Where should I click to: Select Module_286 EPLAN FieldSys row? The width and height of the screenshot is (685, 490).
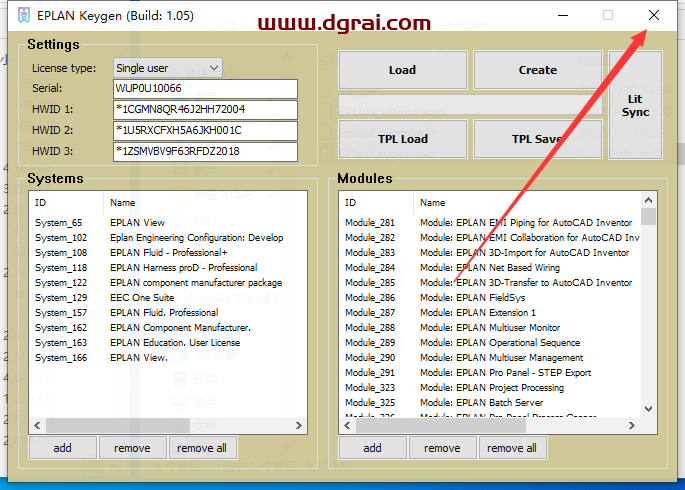[x=490, y=297]
